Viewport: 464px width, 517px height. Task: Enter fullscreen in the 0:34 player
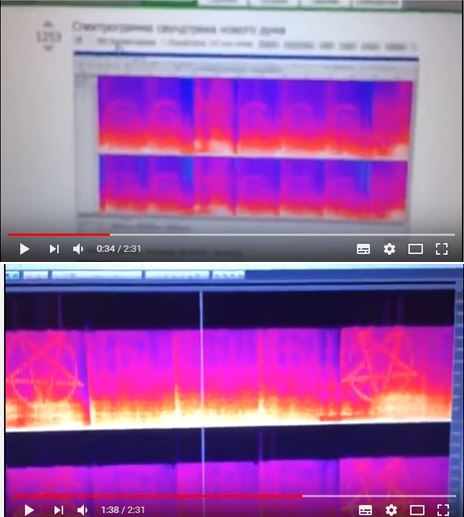coord(442,249)
